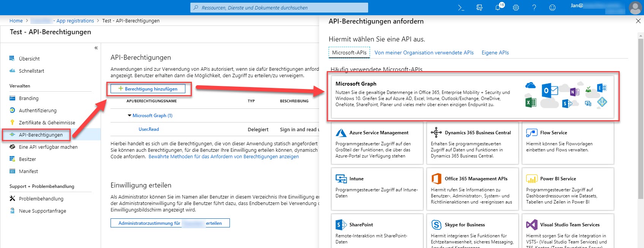Open Besitzer in the side menu
This screenshot has width=644, height=248.
(x=27, y=159)
